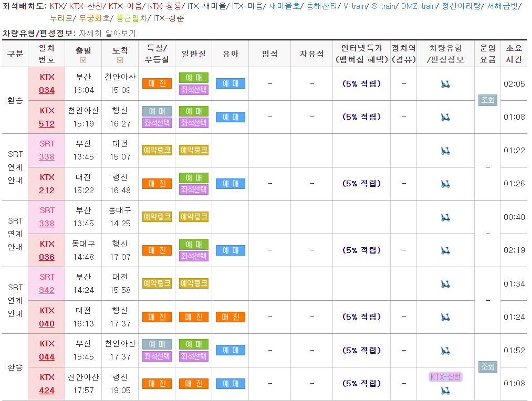Book 유아 예매 for KTX 034
Image resolution: width=532 pixels, height=401 pixels.
(231, 83)
